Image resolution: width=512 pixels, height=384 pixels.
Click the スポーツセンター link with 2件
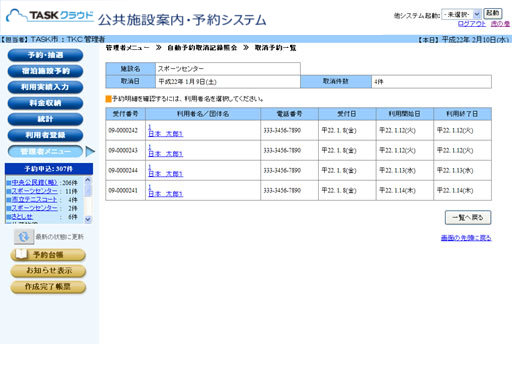pyautogui.click(x=34, y=208)
